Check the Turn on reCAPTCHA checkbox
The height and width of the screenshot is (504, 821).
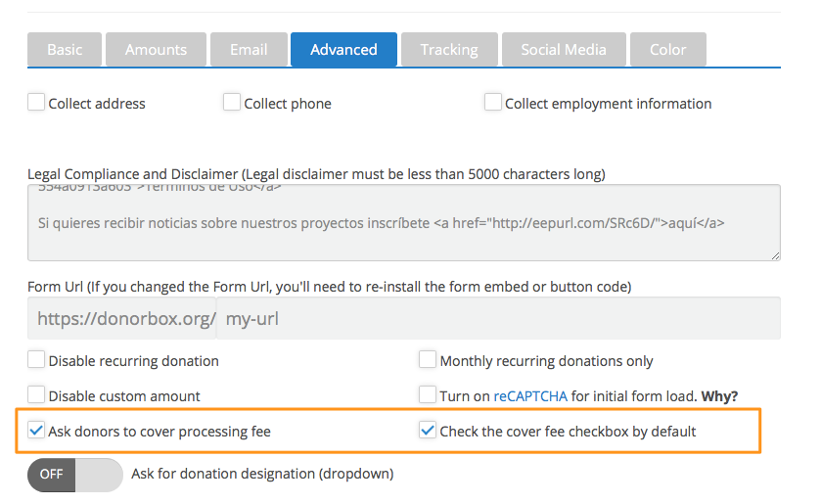click(x=428, y=395)
